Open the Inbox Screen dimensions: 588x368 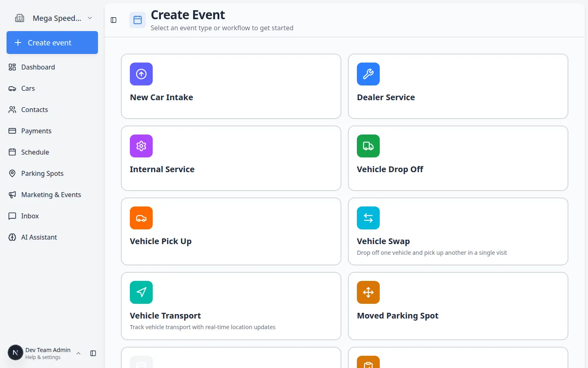[52, 216]
